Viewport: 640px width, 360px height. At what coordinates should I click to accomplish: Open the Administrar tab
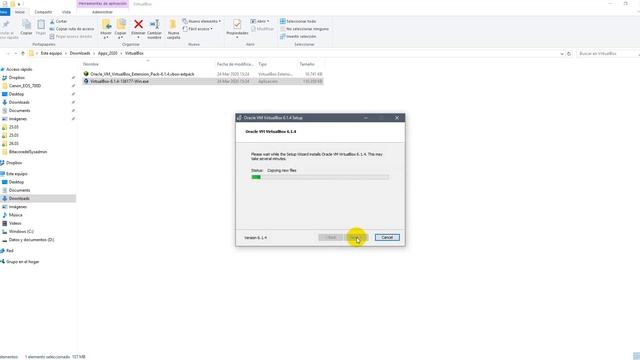(102, 12)
